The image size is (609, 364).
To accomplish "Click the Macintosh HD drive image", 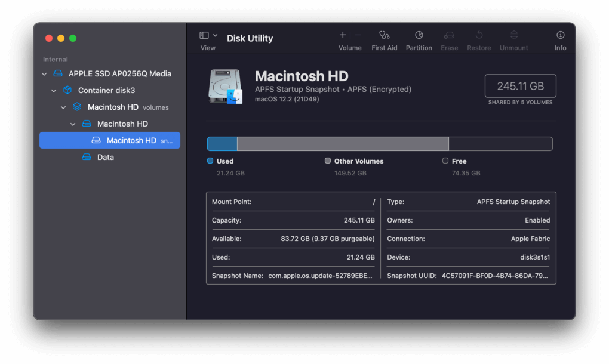I will (x=225, y=86).
